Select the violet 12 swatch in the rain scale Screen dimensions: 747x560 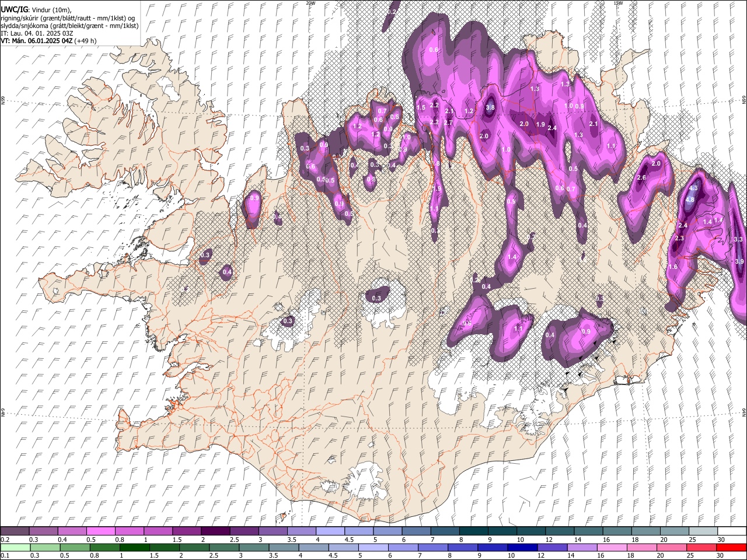click(552, 547)
